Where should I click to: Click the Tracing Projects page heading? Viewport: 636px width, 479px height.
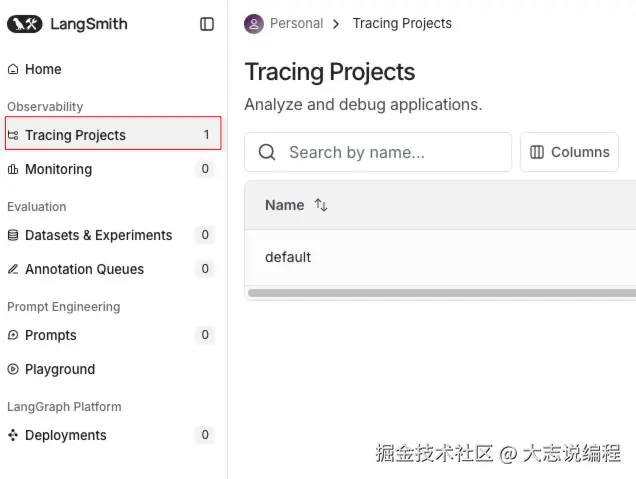(x=330, y=72)
